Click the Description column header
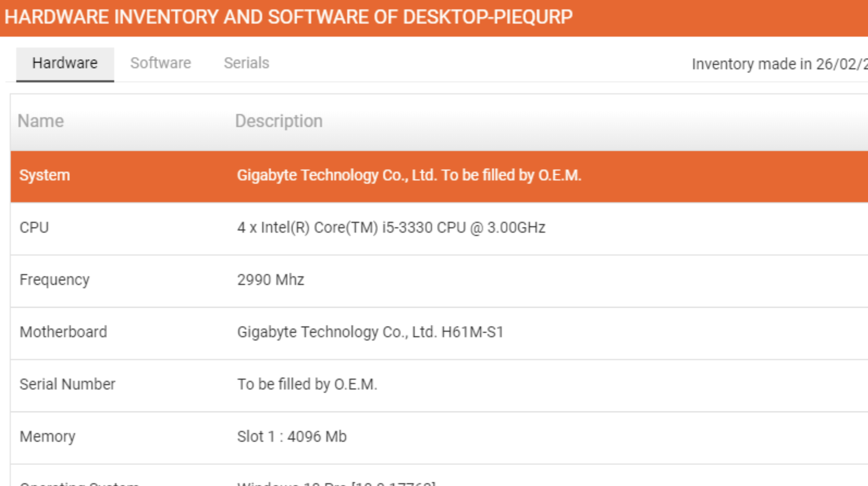This screenshot has width=868, height=486. 279,121
